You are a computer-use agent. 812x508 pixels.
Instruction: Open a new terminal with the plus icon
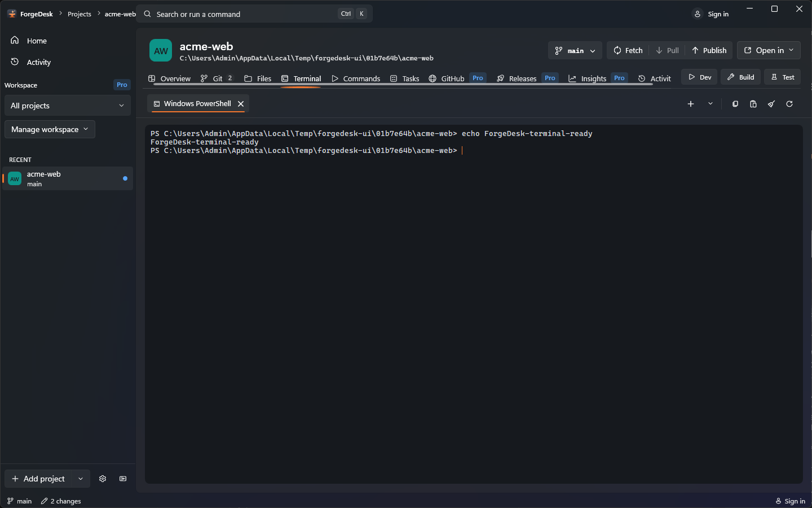click(691, 104)
